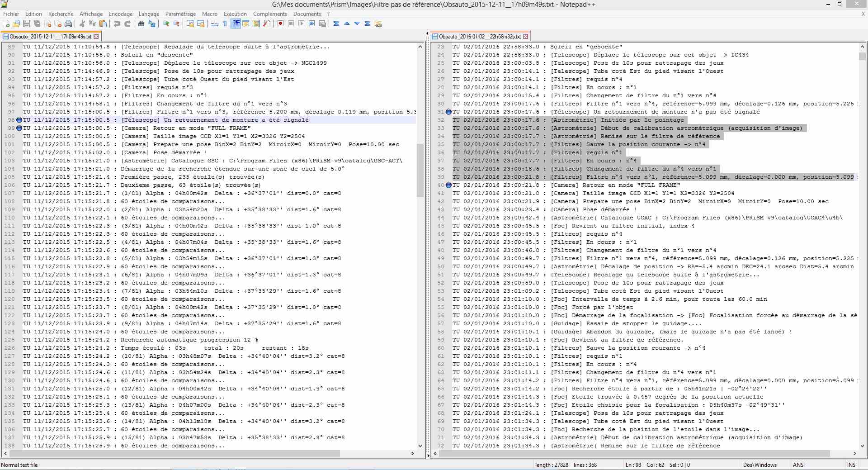868x470 pixels.
Task: Click the Cut scissors icon
Action: coord(82,24)
